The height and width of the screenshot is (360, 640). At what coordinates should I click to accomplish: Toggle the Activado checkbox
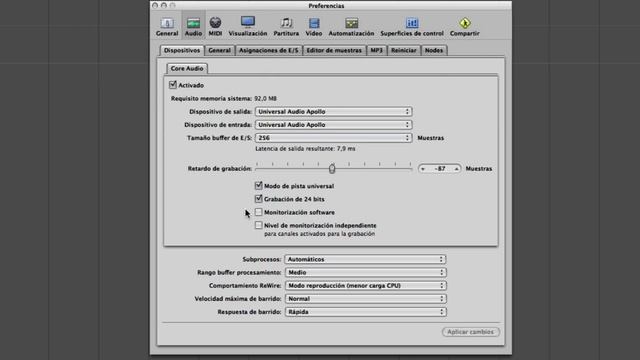(173, 85)
